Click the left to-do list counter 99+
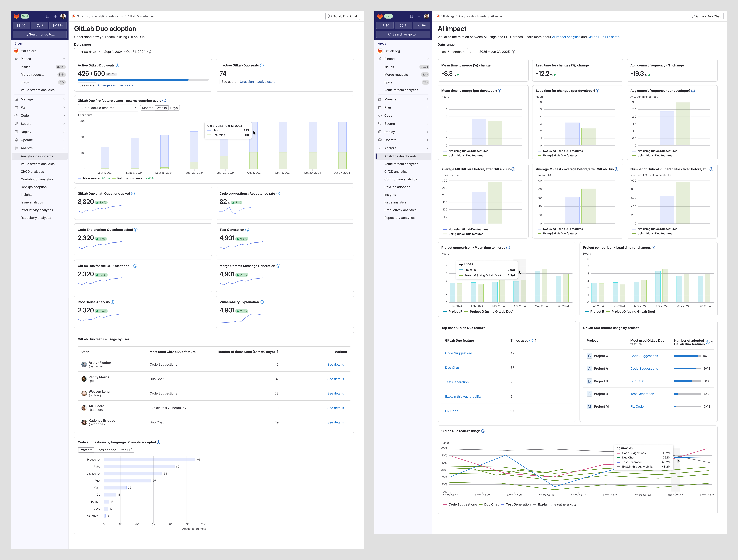 click(58, 25)
